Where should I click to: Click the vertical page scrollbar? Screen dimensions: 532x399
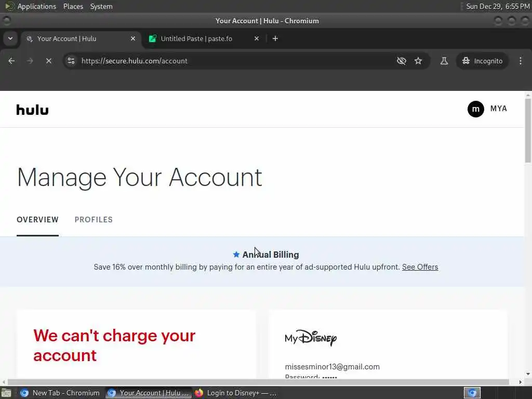click(528, 131)
